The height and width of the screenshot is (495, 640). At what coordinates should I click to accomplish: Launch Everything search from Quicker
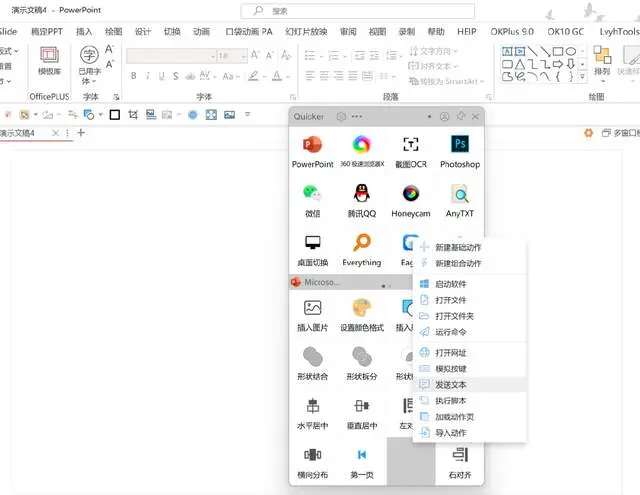[362, 250]
